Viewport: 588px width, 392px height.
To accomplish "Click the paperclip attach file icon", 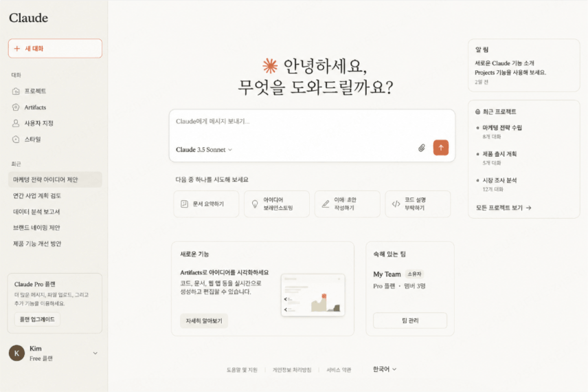I will pyautogui.click(x=422, y=148).
